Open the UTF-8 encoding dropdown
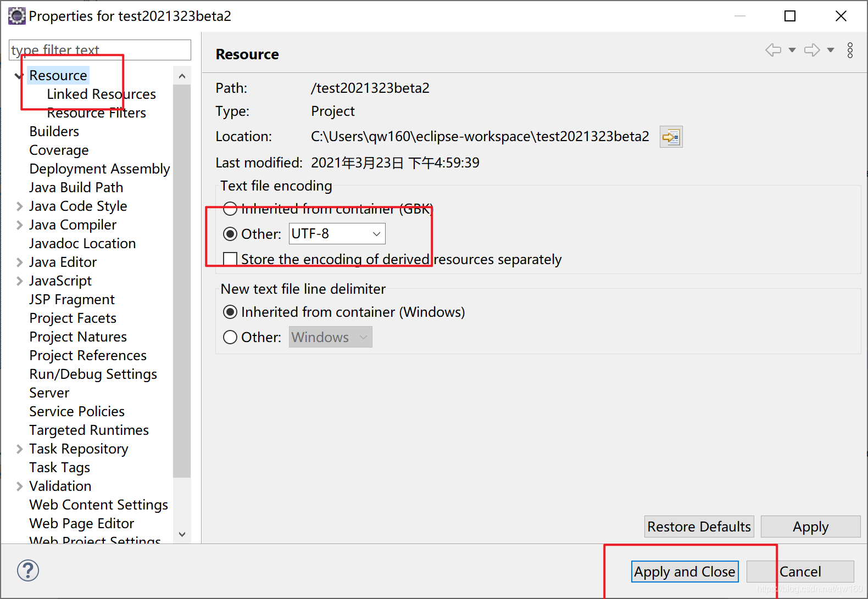 337,234
